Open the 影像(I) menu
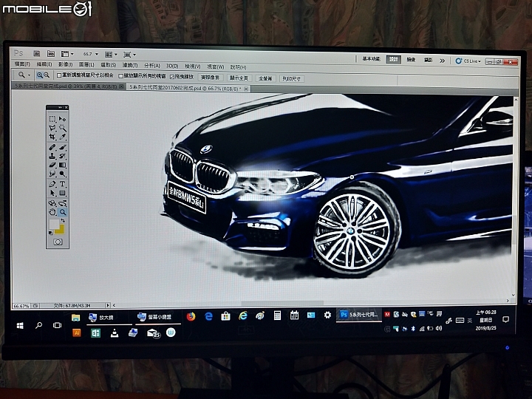 coord(66,64)
